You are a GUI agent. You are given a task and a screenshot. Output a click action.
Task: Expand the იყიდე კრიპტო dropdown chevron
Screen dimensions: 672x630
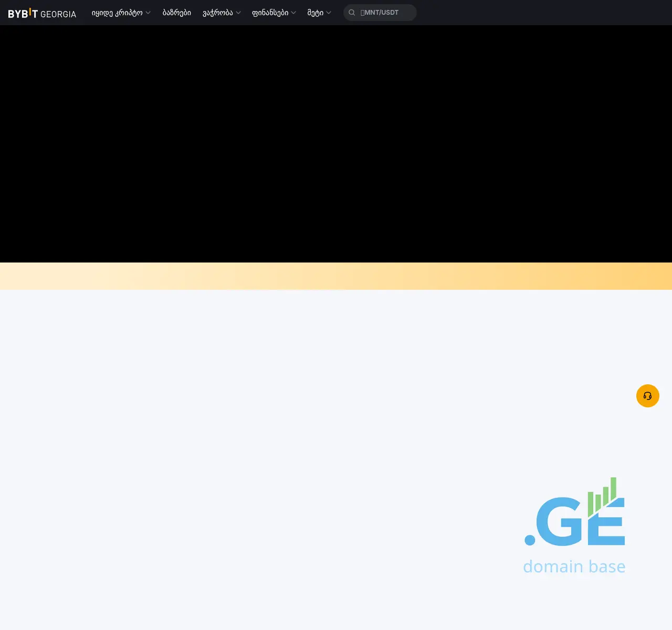(x=148, y=13)
